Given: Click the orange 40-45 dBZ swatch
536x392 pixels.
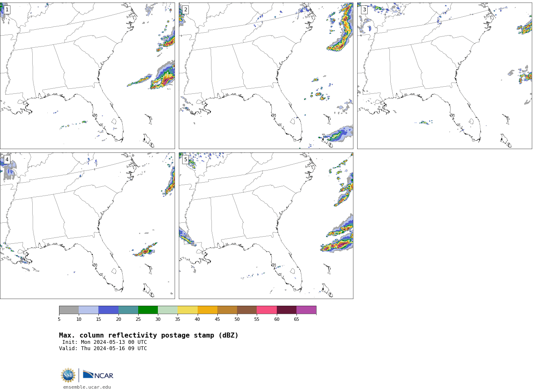Looking at the screenshot, I should (x=207, y=310).
